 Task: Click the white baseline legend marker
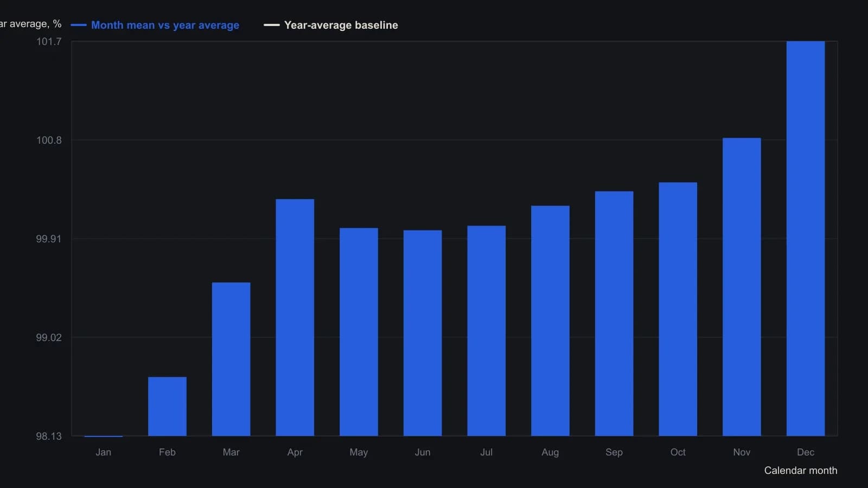pyautogui.click(x=272, y=25)
